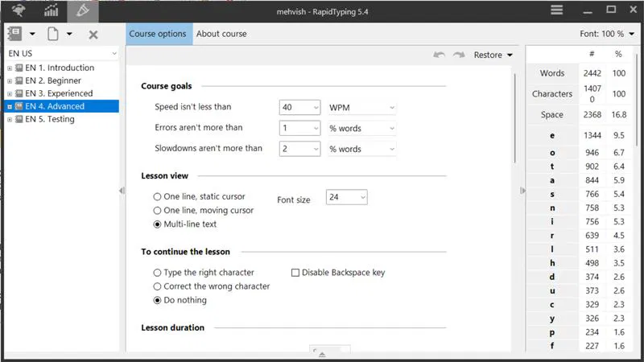Screen dimensions: 644x362
Task: Expand the EN 2. Beginner tree node
Action: [x=10, y=81]
